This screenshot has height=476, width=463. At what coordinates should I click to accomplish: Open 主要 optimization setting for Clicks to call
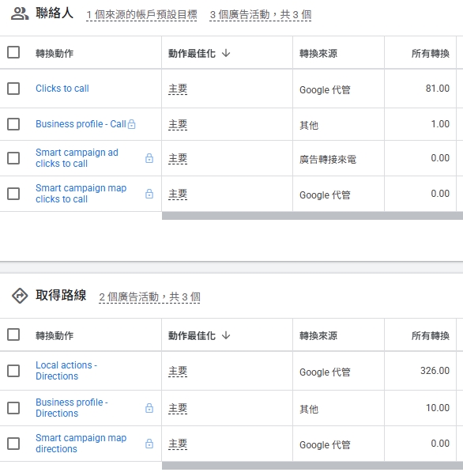[x=178, y=89]
